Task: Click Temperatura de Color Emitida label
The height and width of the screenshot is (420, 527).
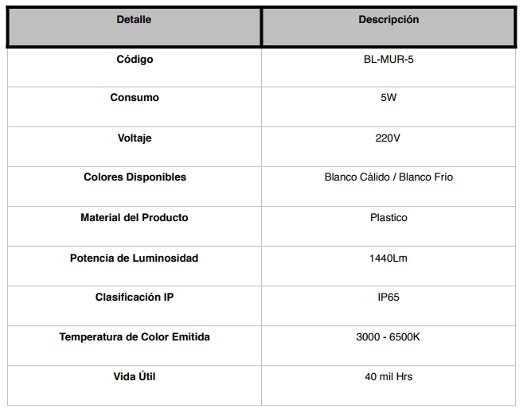Action: [135, 337]
